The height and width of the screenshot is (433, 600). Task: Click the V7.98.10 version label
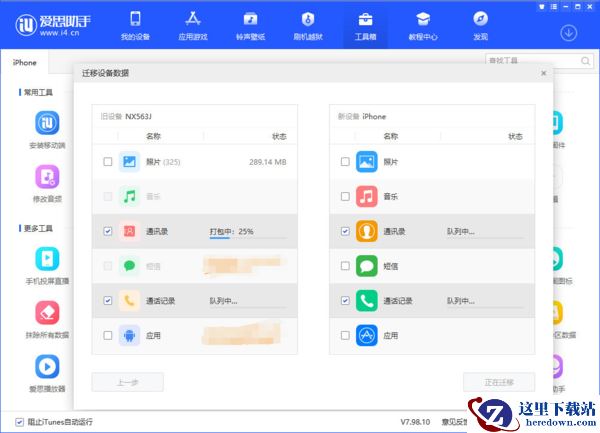pos(415,422)
